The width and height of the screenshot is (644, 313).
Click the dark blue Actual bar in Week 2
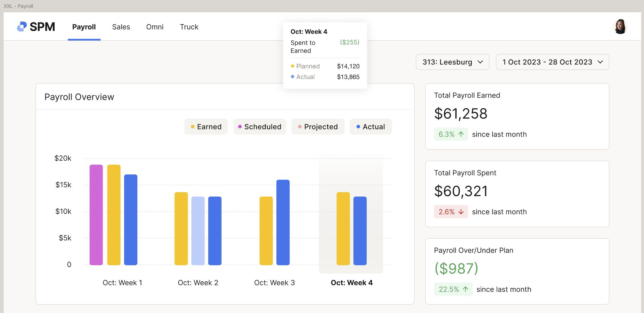(215, 231)
